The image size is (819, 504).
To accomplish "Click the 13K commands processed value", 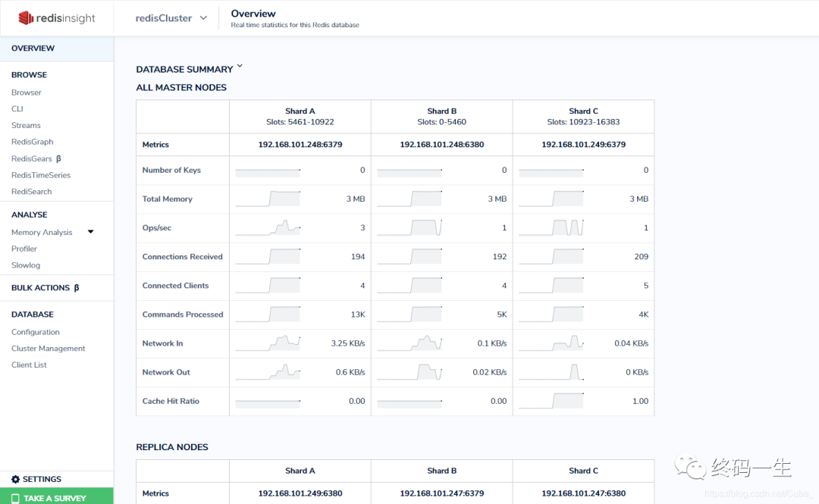I will coord(358,315).
